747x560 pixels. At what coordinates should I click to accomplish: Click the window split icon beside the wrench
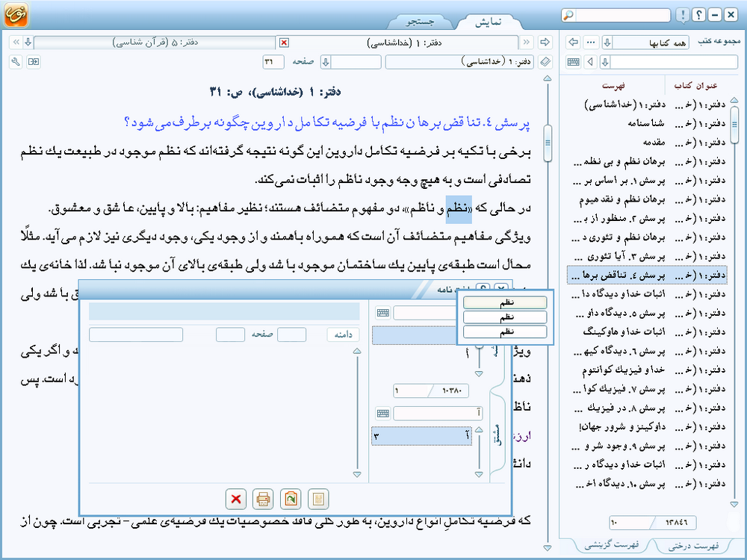click(34, 61)
